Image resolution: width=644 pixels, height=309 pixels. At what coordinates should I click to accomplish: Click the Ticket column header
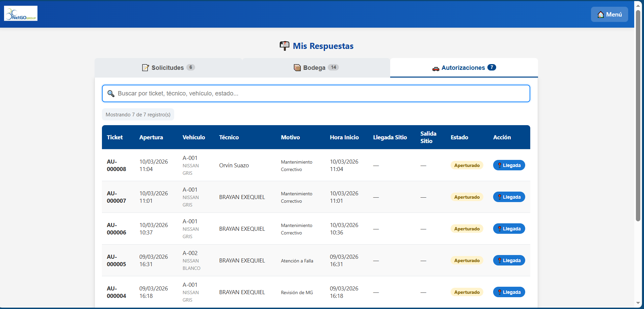point(115,137)
